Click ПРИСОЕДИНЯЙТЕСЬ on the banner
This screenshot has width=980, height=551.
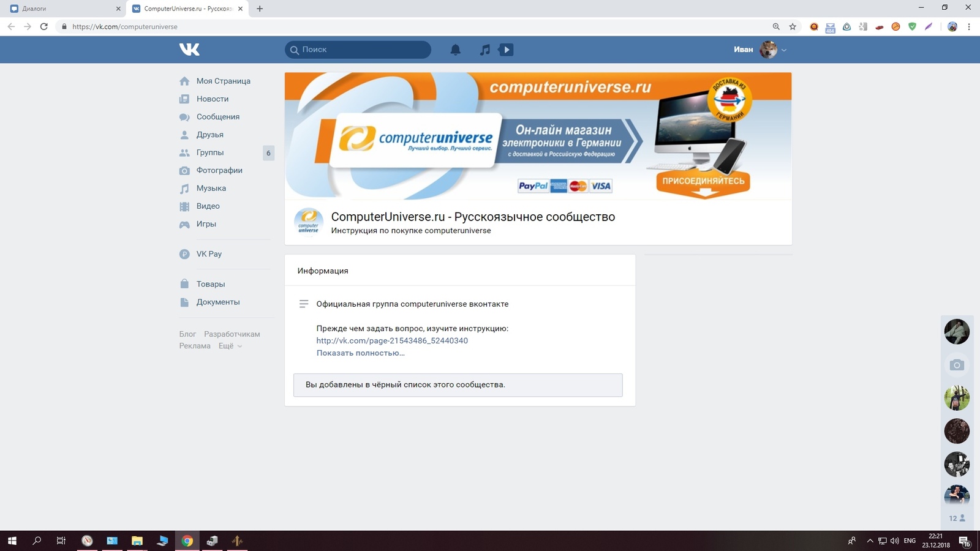pyautogui.click(x=703, y=181)
